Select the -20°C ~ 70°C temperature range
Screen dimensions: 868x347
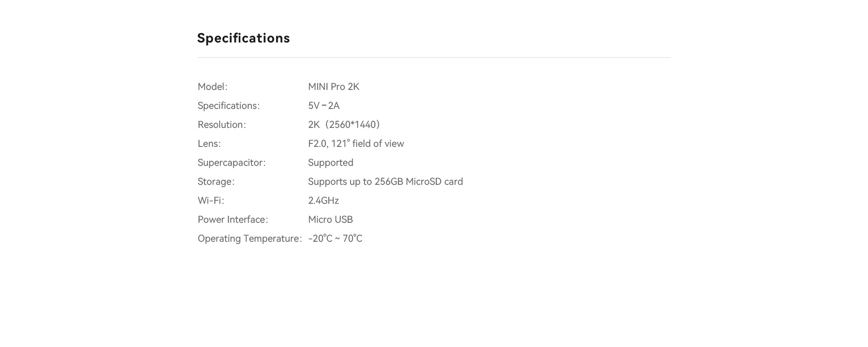(x=335, y=239)
